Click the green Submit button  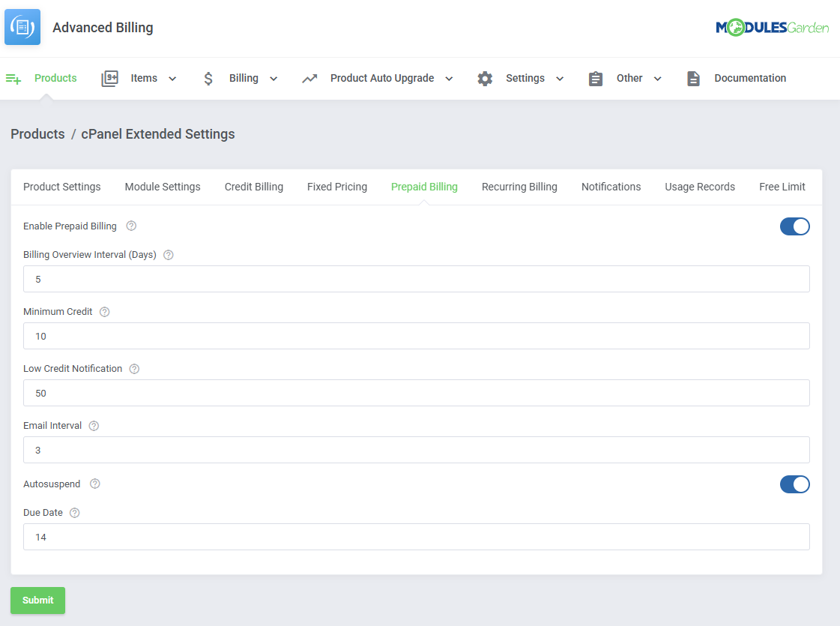(x=38, y=601)
